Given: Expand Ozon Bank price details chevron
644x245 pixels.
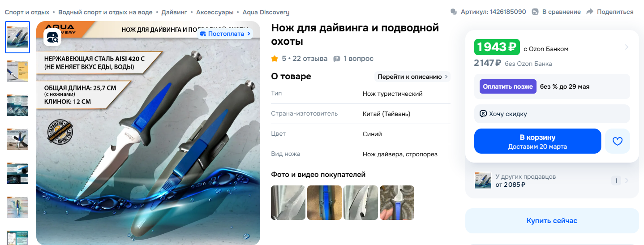Looking at the screenshot, I should (627, 47).
